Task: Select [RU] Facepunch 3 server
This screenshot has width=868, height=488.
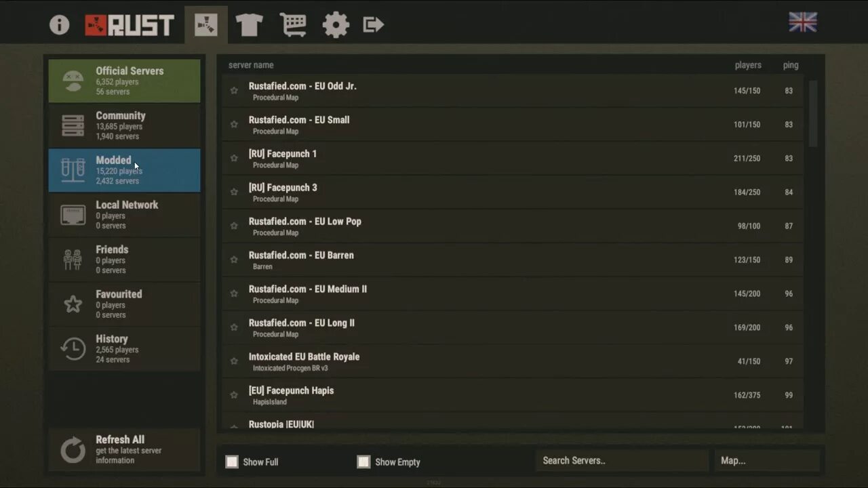Action: coord(513,192)
